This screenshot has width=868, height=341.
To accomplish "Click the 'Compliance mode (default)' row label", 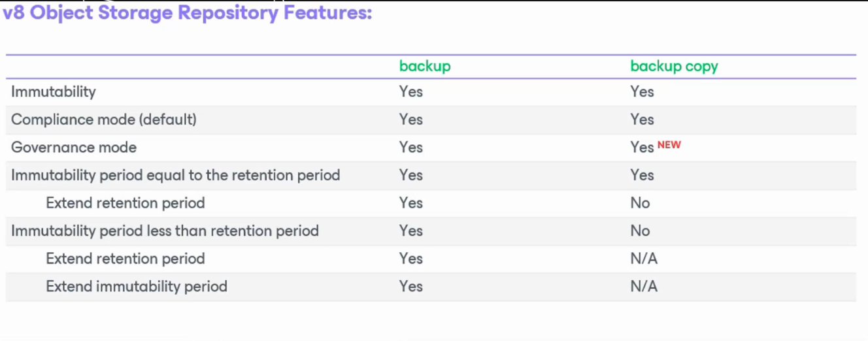I will click(x=104, y=120).
